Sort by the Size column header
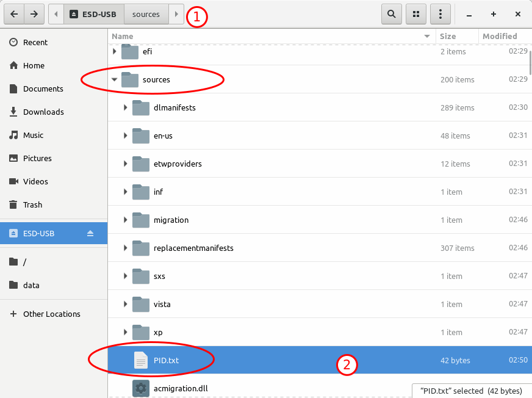Viewport: 532px width, 398px height. [x=457, y=37]
